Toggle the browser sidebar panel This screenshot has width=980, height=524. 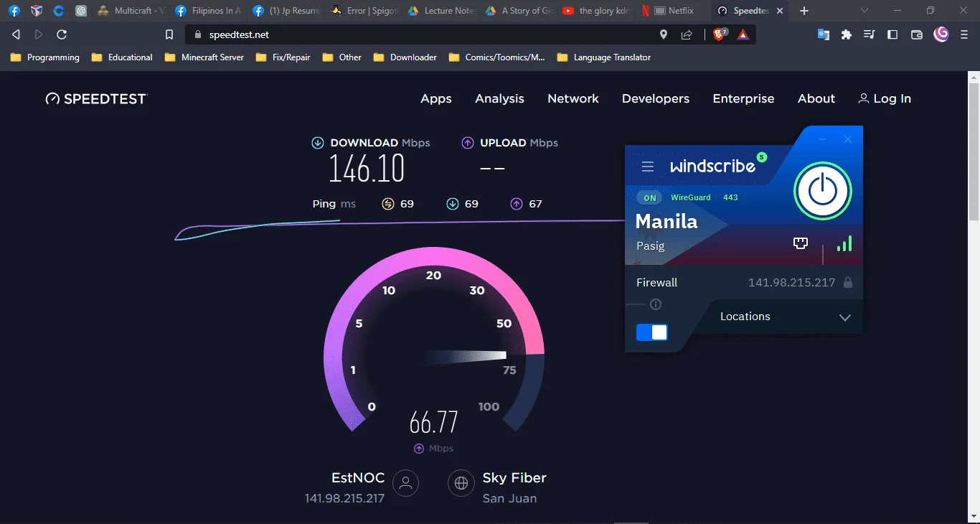892,34
